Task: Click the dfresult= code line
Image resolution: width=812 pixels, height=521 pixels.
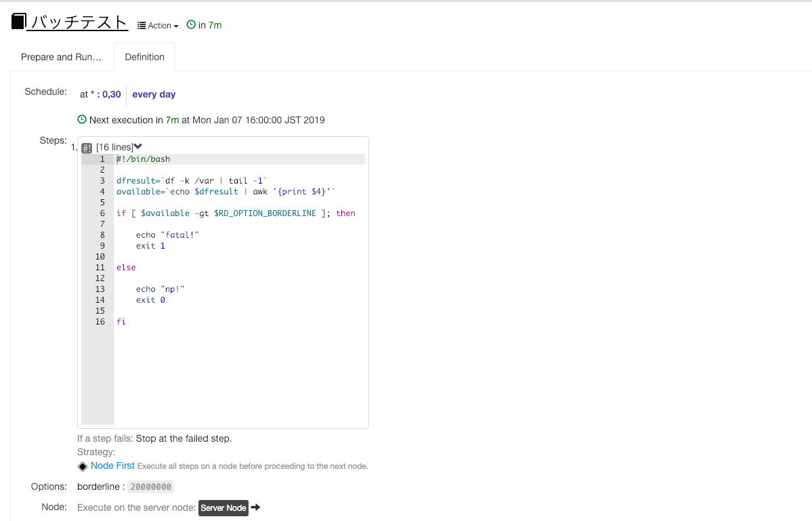Action: (192, 181)
